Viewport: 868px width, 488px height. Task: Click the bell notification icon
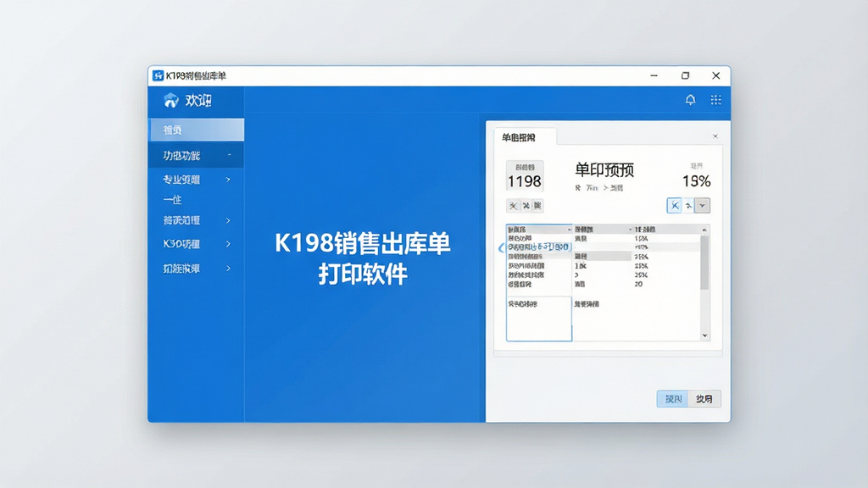click(690, 100)
